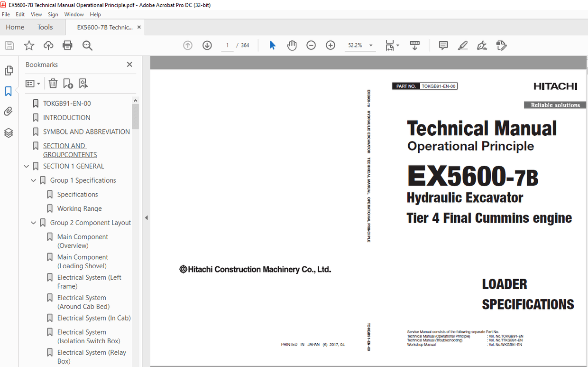Image resolution: width=588 pixels, height=367 pixels.
Task: Delete the selected bookmark trash icon
Action: click(53, 84)
